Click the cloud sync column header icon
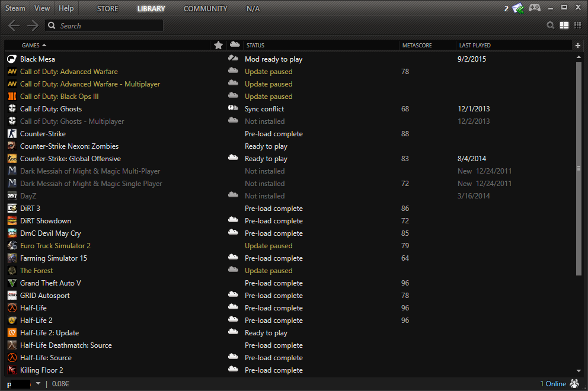 [x=235, y=45]
